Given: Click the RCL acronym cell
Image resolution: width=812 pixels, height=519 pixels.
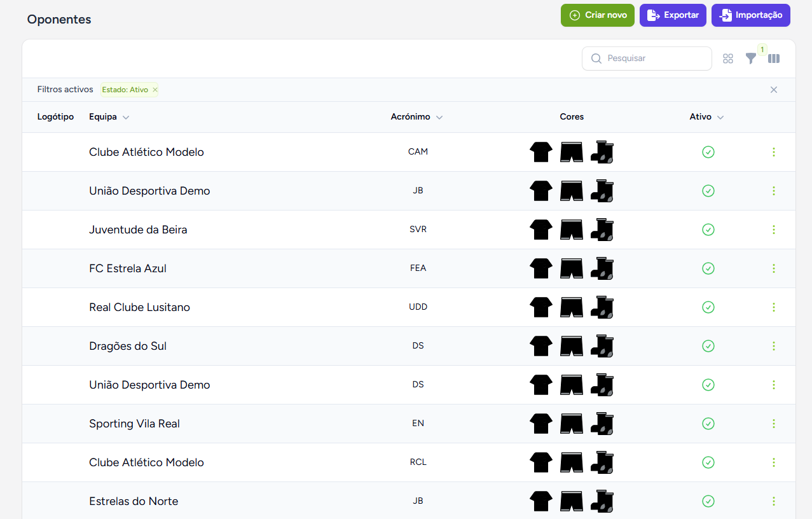Looking at the screenshot, I should point(418,462).
